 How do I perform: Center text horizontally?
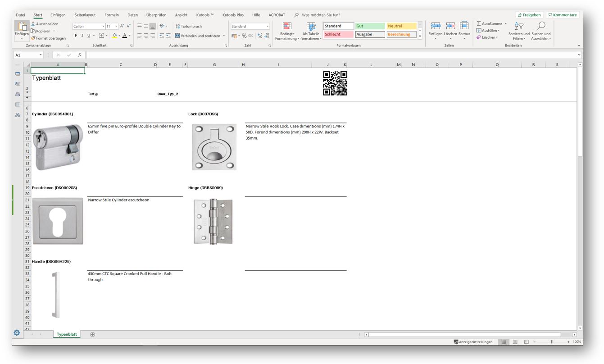tap(146, 36)
